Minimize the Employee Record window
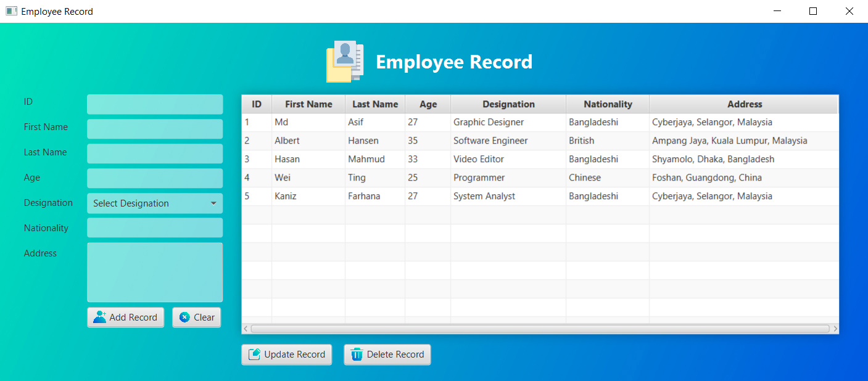Image resolution: width=868 pixels, height=381 pixels. point(777,11)
